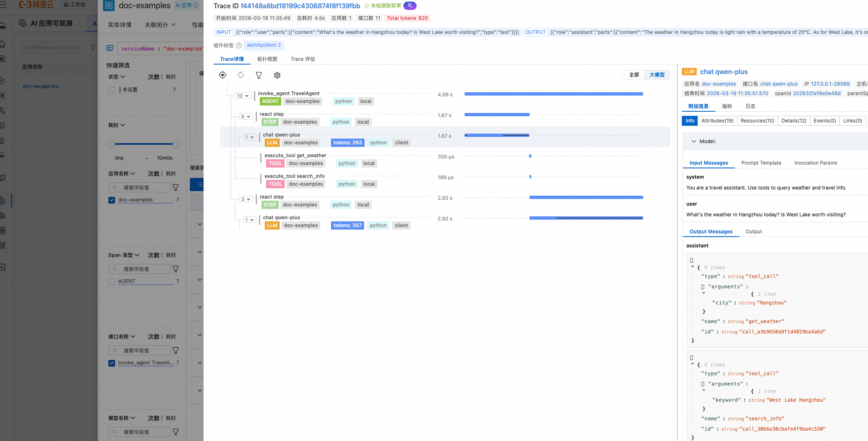Open Invocation Params tab
Screen dimensions: 868x441
(x=816, y=163)
